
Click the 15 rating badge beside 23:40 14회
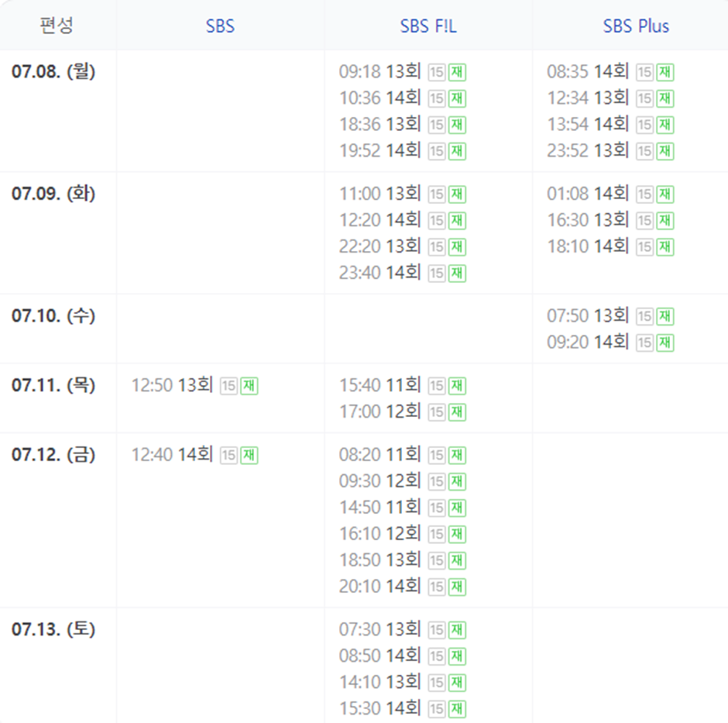point(437,274)
